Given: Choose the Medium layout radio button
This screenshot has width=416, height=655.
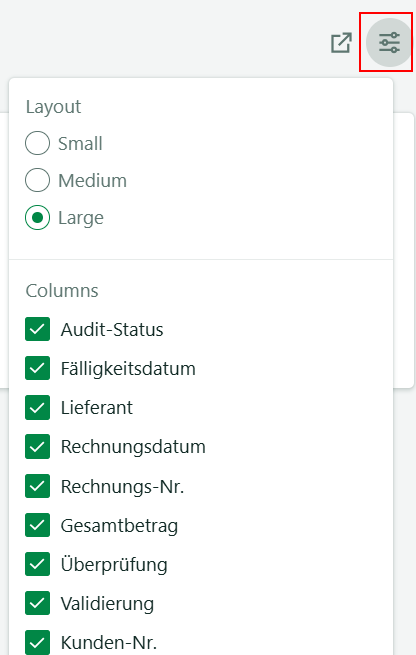Looking at the screenshot, I should coord(38,180).
